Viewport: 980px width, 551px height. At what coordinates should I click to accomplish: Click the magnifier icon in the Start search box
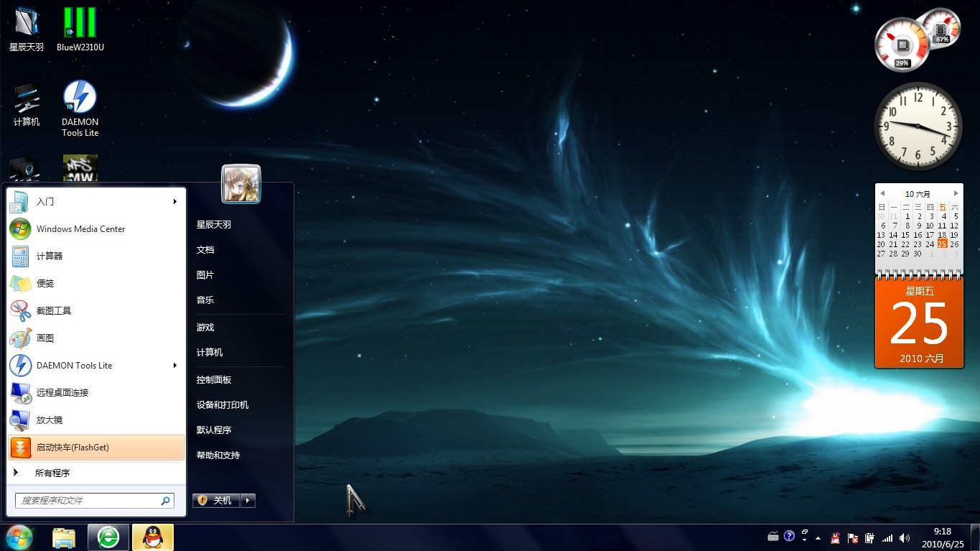165,501
